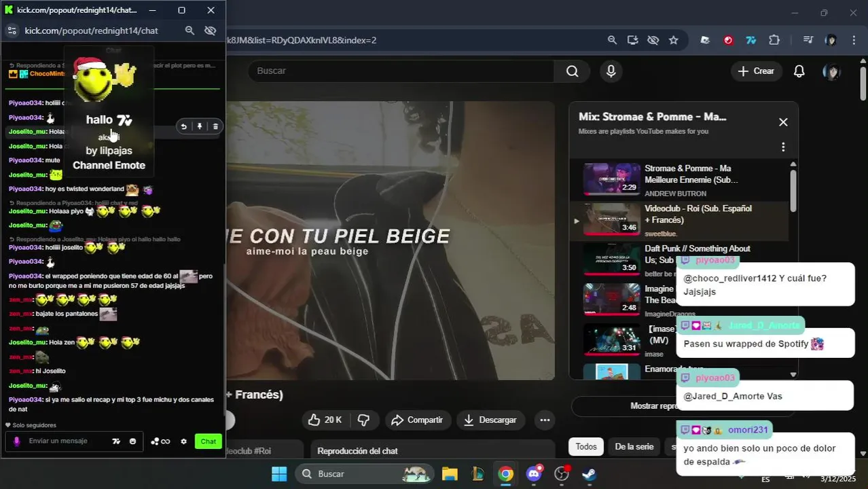Screen dimensions: 868x489
Task: Open the Windows Start menu
Action: click(x=279, y=474)
